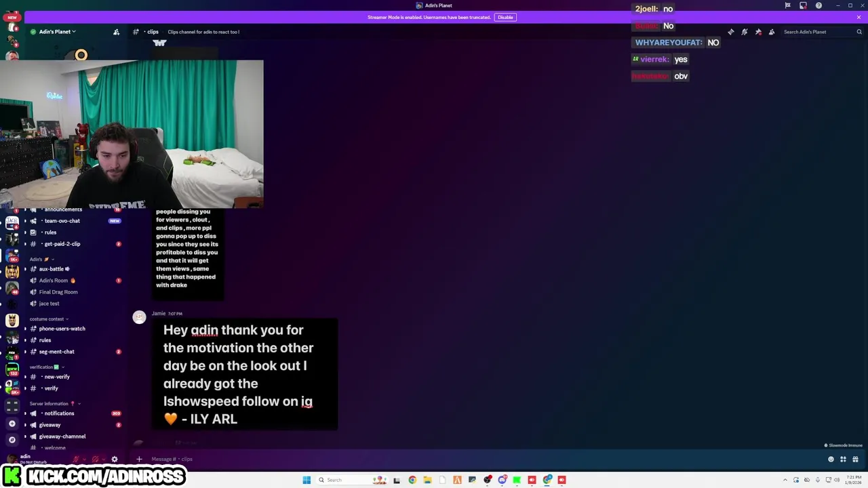Show member list icon in header
The height and width of the screenshot is (488, 868).
772,32
